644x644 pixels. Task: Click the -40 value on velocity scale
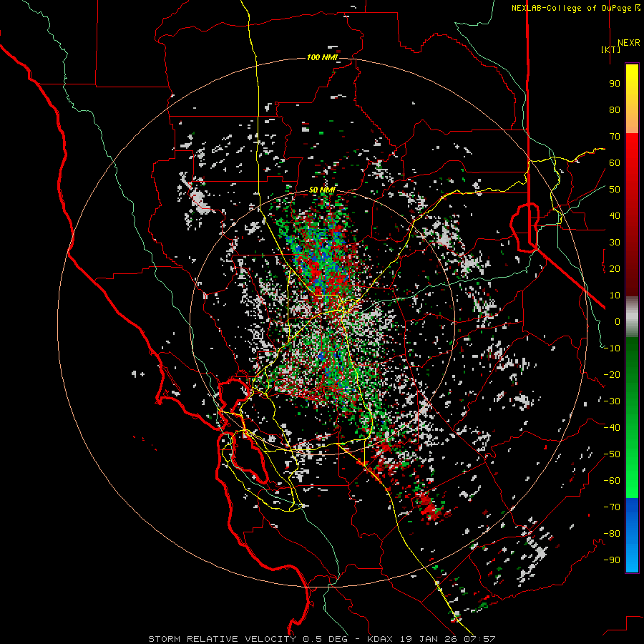pos(612,428)
